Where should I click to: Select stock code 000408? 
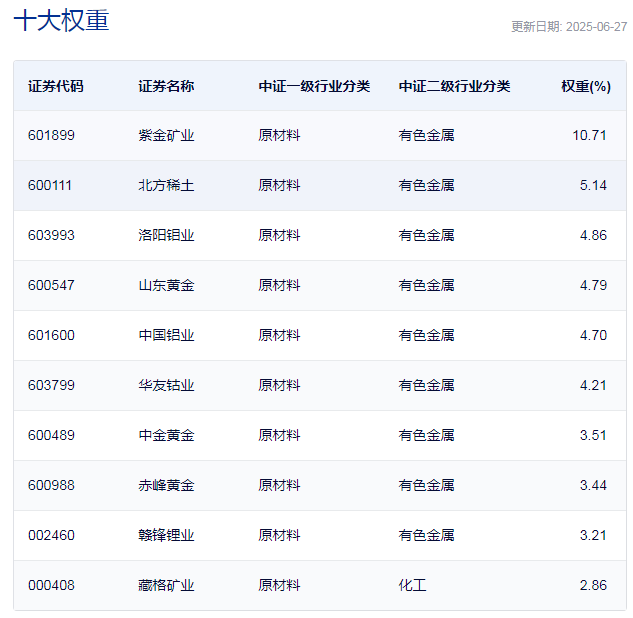pos(51,585)
